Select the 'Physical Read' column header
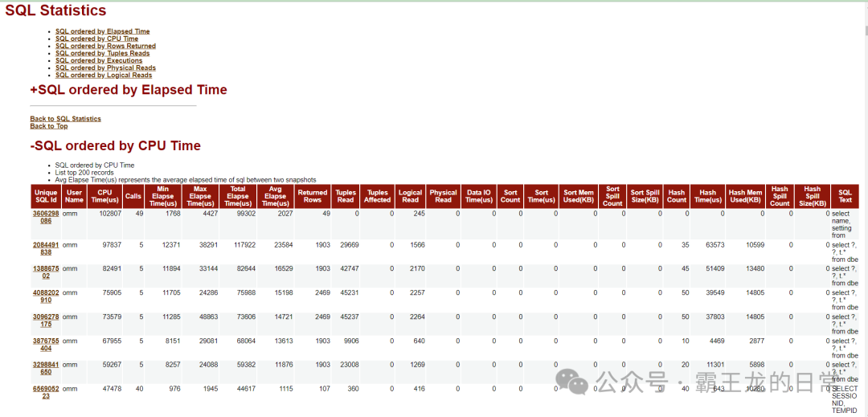 (444, 196)
